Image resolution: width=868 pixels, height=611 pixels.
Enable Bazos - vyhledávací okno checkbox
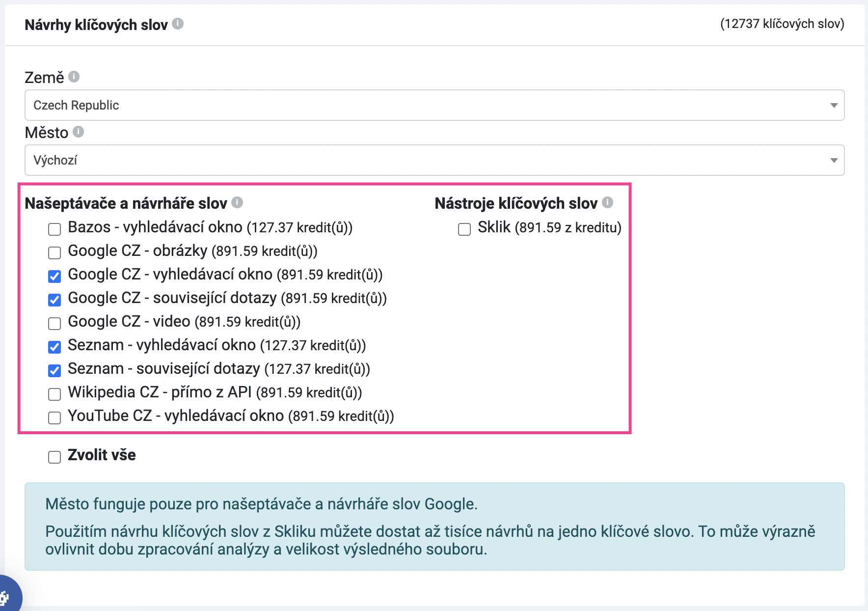pos(54,229)
